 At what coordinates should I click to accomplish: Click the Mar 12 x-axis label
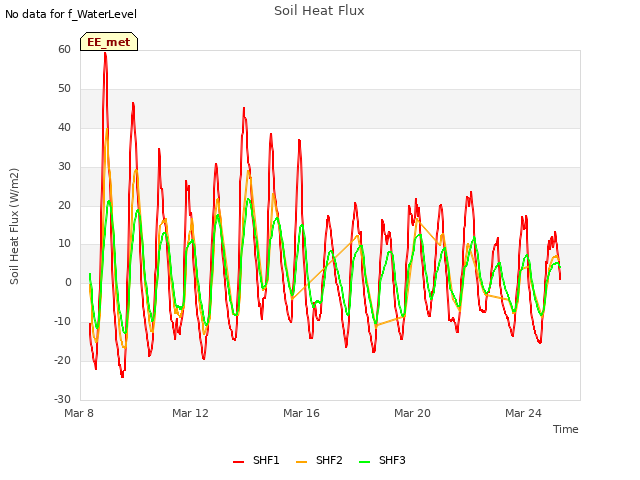[190, 413]
